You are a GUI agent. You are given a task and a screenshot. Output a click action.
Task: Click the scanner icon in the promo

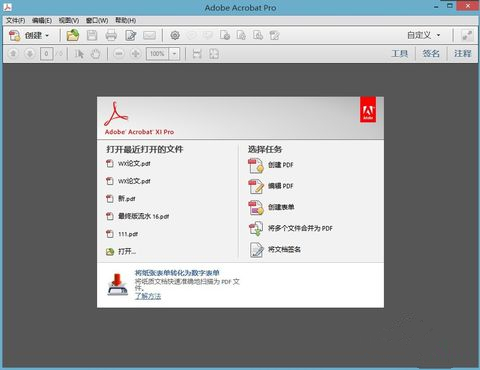tap(118, 284)
